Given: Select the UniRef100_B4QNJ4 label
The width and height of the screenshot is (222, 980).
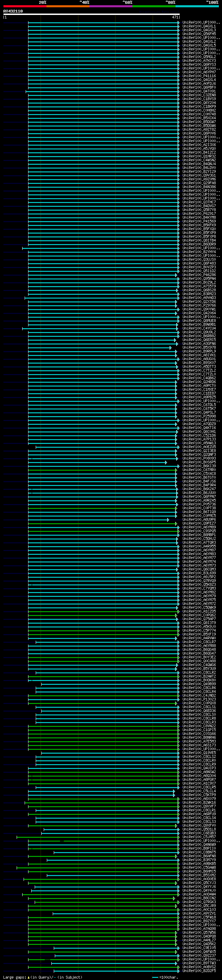Looking at the screenshot, I should coord(199,164).
